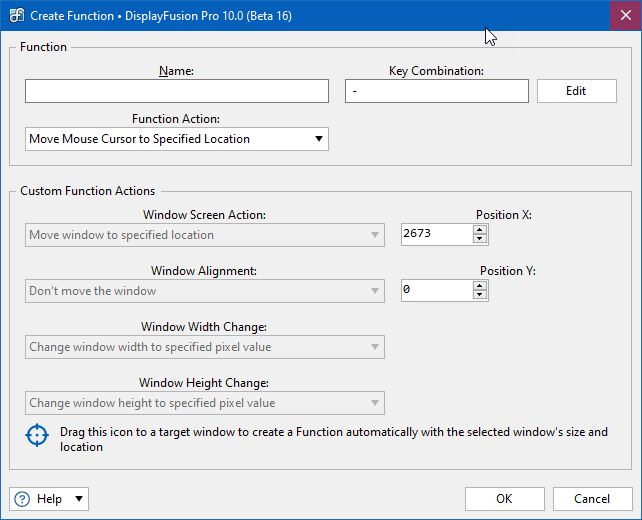Focus the Name text field
This screenshot has height=520, width=642.
click(177, 91)
